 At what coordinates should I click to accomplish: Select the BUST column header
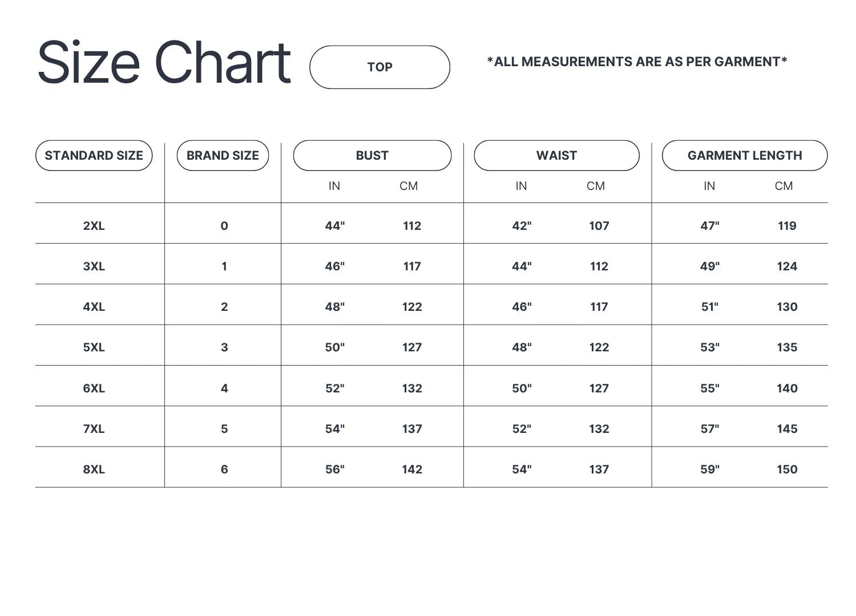[x=372, y=156]
